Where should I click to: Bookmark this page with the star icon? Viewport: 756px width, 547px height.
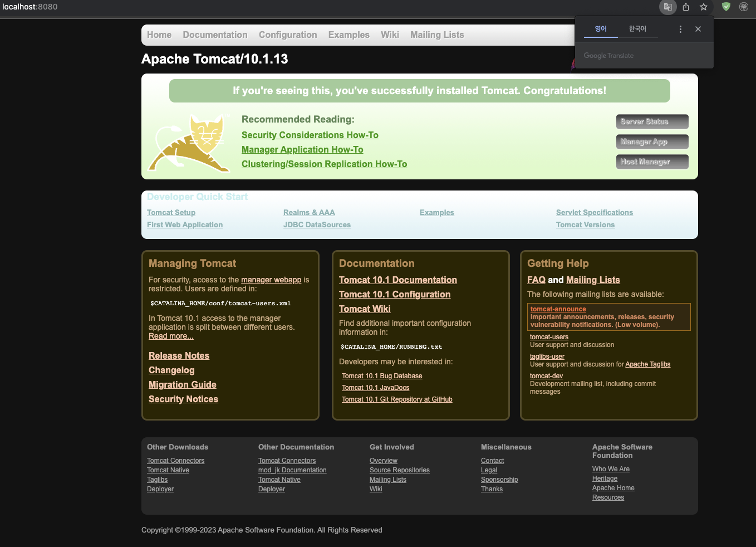point(704,7)
